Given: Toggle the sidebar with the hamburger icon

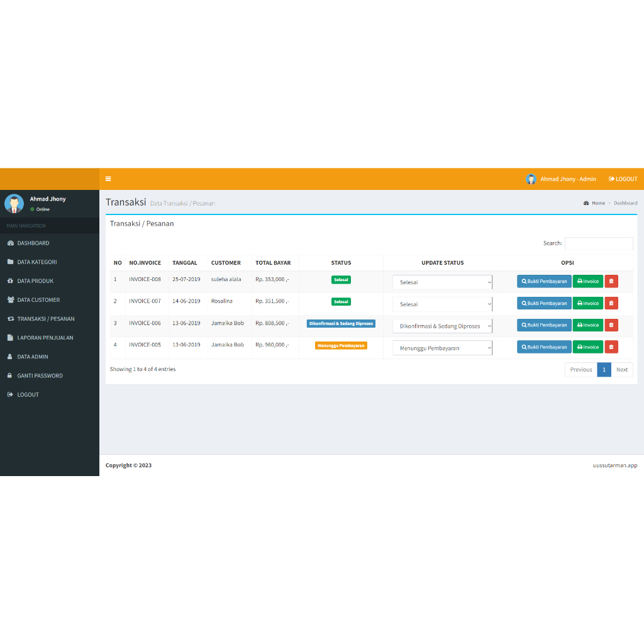Looking at the screenshot, I should pyautogui.click(x=108, y=179).
